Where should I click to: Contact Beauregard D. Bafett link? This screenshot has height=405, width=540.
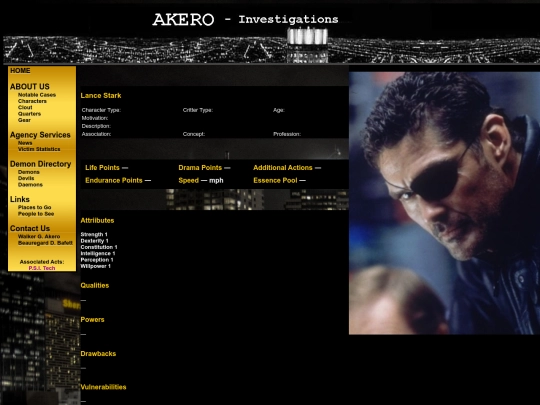(x=45, y=243)
